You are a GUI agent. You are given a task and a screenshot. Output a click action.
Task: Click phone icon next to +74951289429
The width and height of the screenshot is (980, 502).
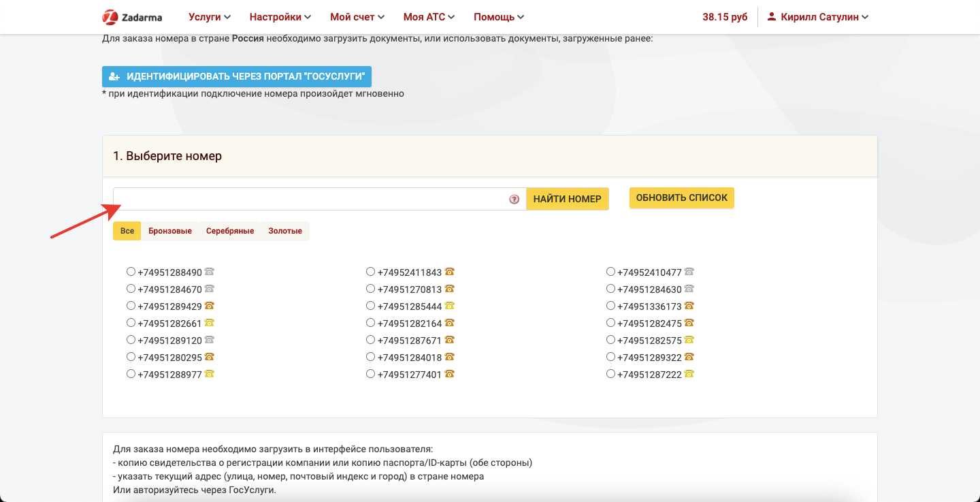[210, 306]
